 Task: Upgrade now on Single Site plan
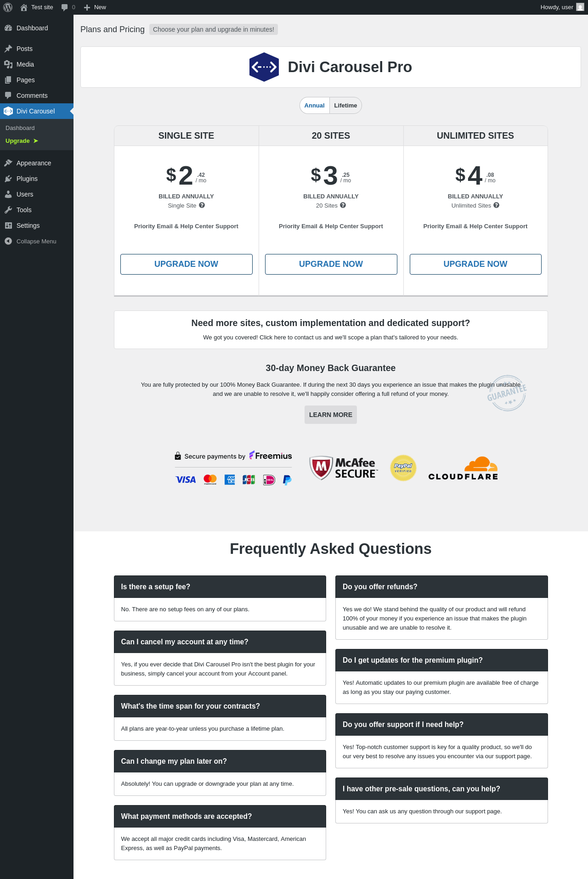(x=187, y=264)
